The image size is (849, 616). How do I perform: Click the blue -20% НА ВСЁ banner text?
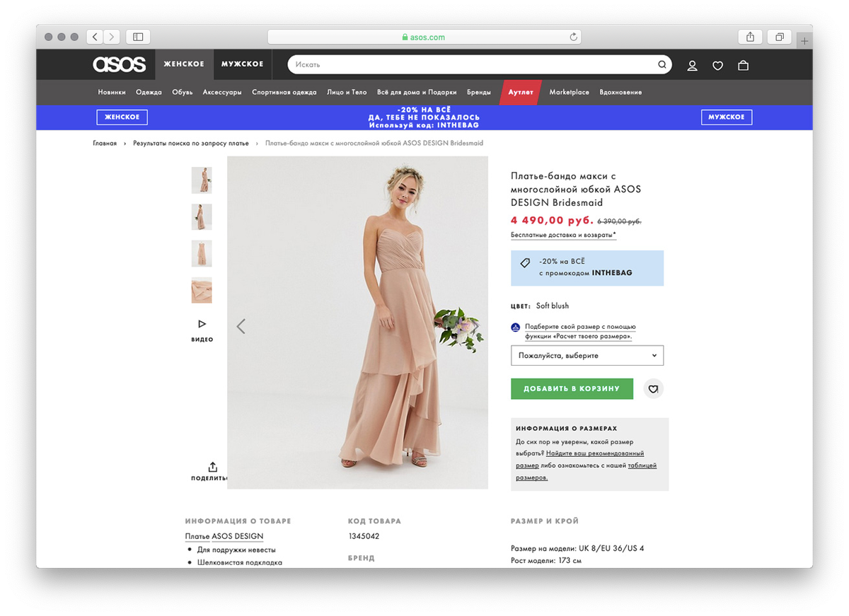click(424, 117)
